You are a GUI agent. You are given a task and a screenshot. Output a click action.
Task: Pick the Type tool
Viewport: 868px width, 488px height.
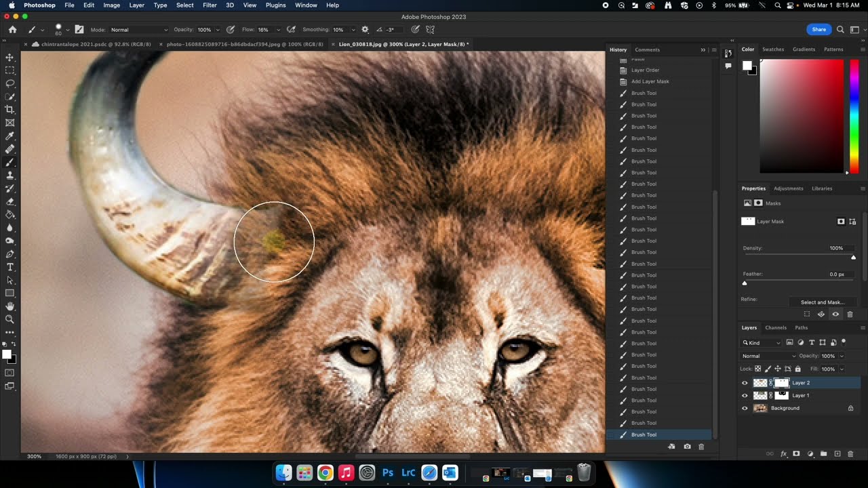click(10, 267)
